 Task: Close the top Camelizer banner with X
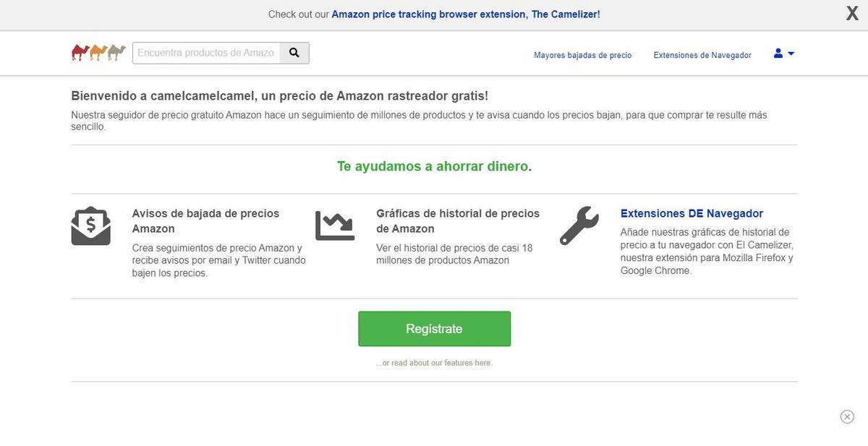852,14
